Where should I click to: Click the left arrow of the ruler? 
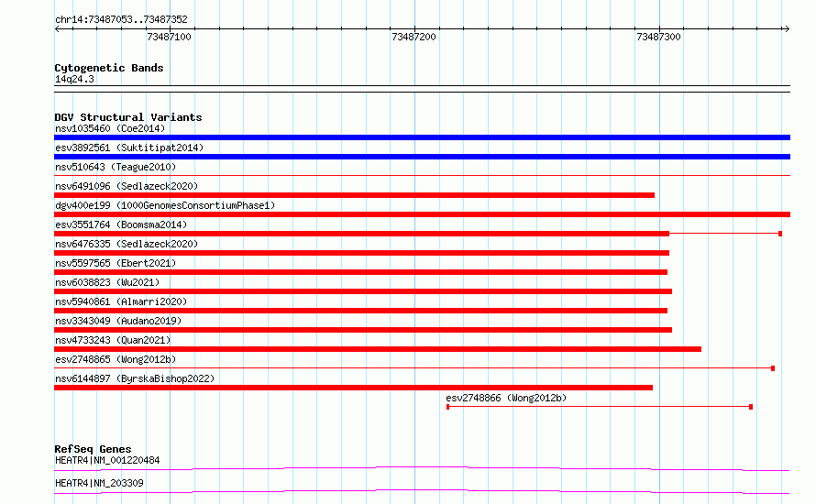coord(57,29)
